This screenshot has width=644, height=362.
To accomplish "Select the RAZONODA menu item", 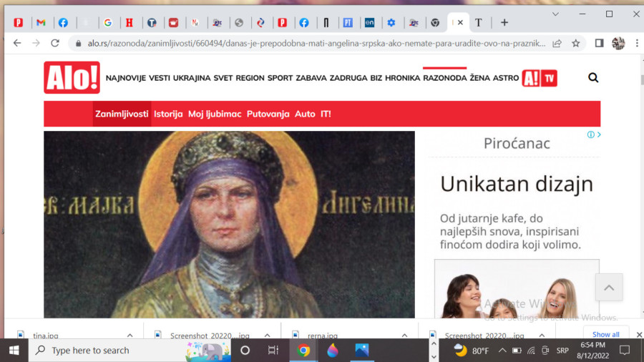I will [x=445, y=78].
